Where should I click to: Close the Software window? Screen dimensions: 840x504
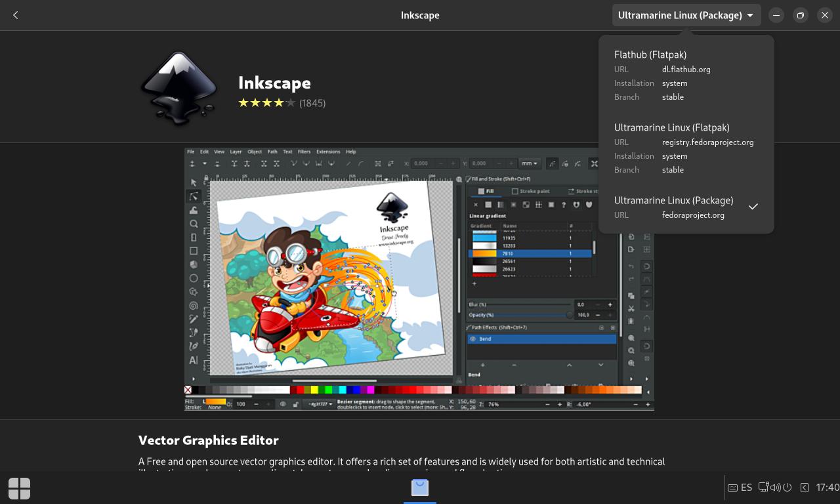825,15
